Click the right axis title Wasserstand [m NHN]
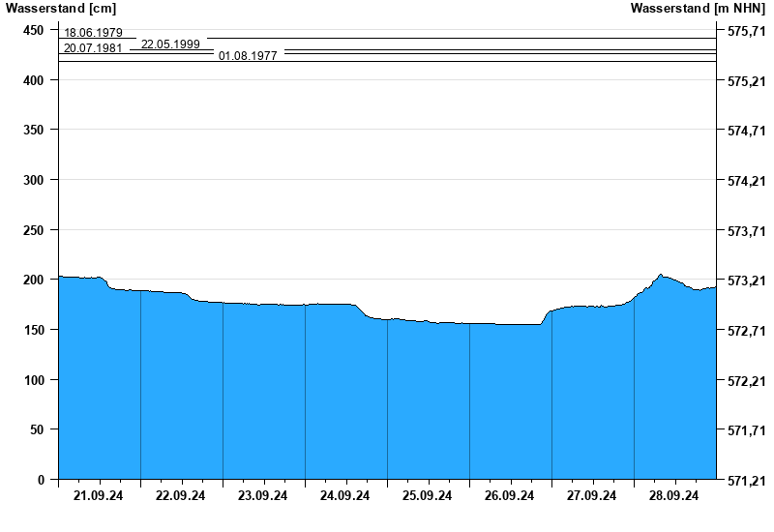Screen dimensions: 774x532 click(698, 9)
